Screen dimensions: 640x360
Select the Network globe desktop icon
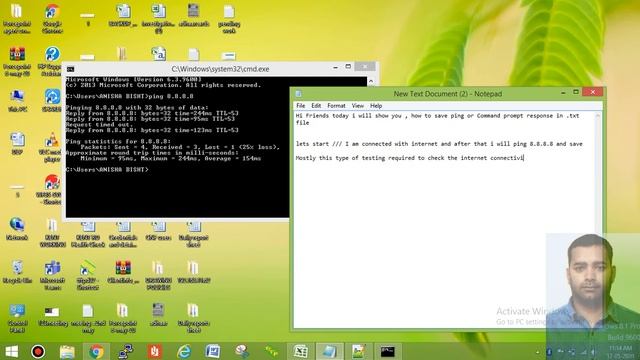click(x=17, y=229)
